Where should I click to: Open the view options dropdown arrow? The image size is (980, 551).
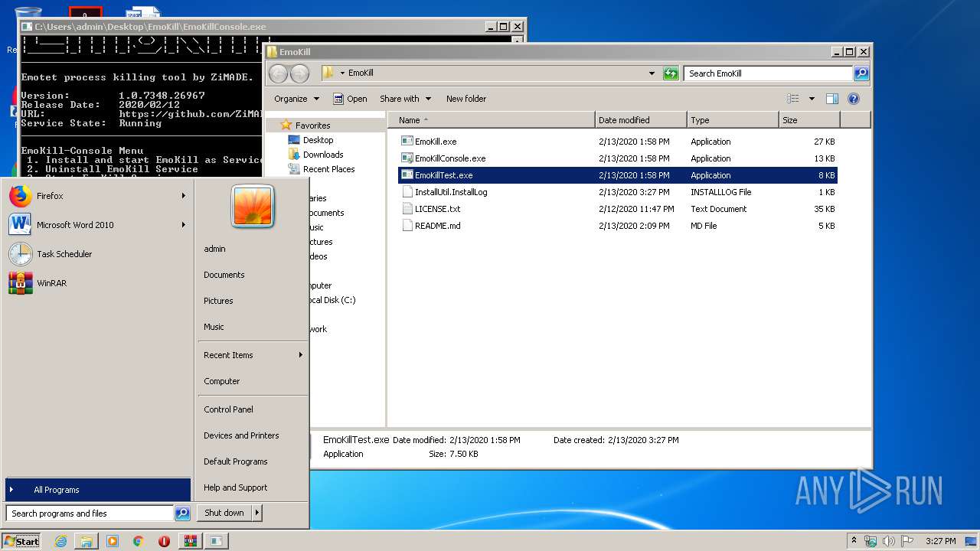click(x=812, y=99)
